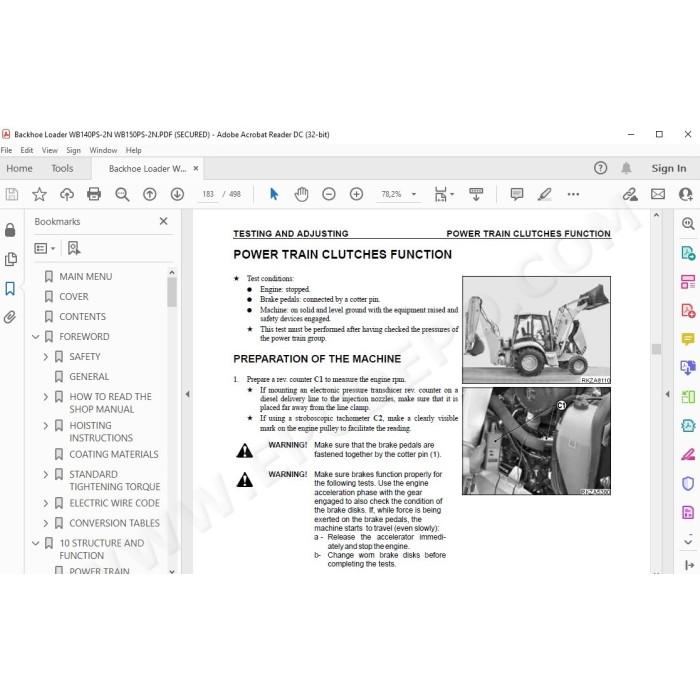Switch to the Tools tab
This screenshot has height=700, width=700.
tap(62, 168)
